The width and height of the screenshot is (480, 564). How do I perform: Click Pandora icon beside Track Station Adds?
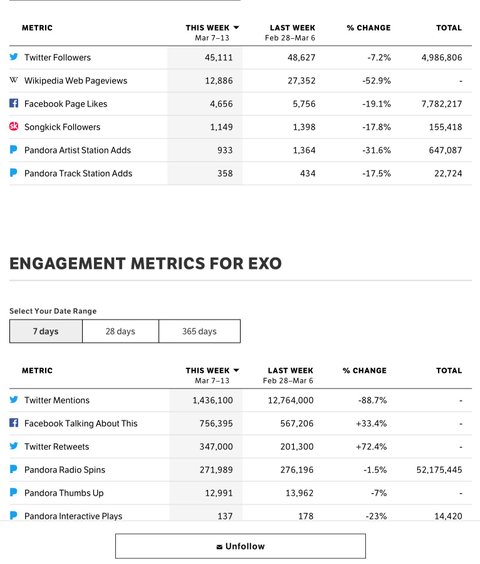[14, 173]
